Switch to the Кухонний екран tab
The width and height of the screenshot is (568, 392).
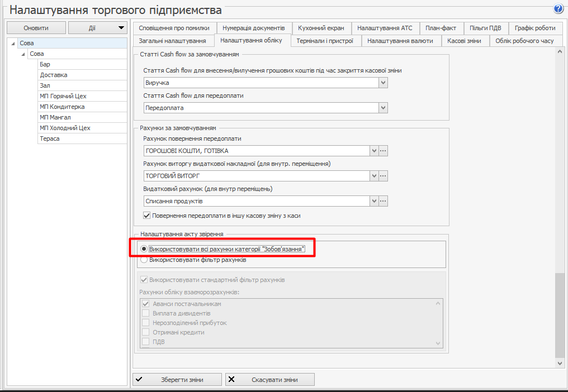point(321,28)
